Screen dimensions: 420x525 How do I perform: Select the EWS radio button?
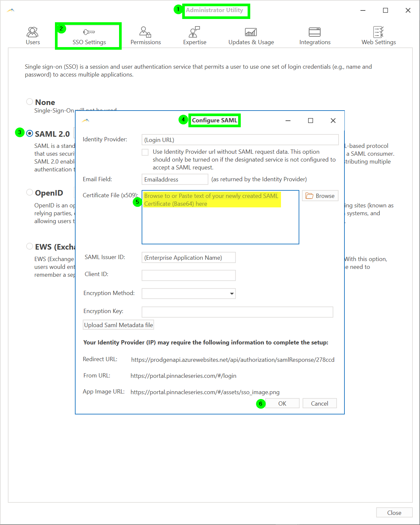[29, 246]
